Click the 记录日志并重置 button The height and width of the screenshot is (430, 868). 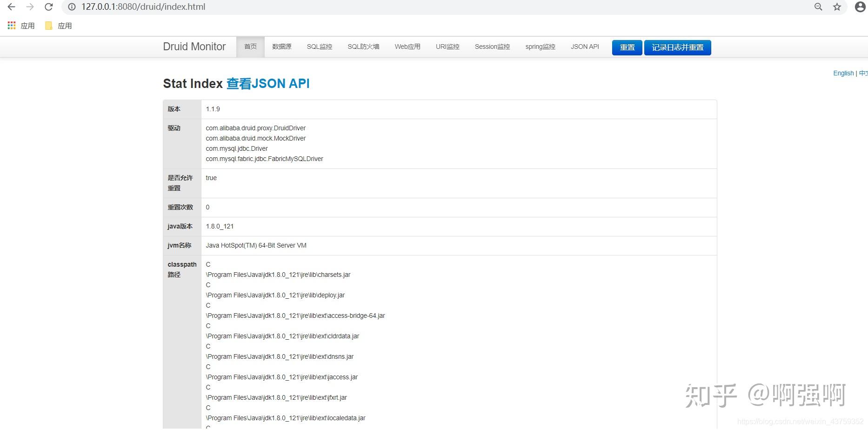(677, 47)
